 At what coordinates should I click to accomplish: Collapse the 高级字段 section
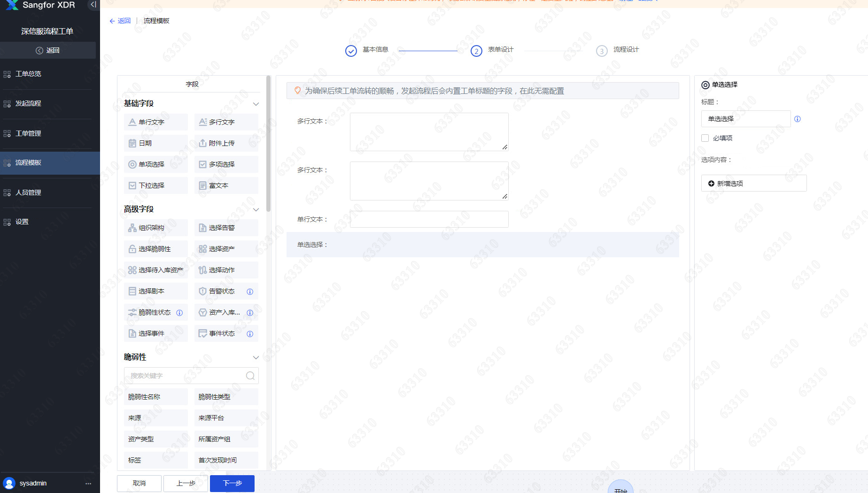[256, 209]
